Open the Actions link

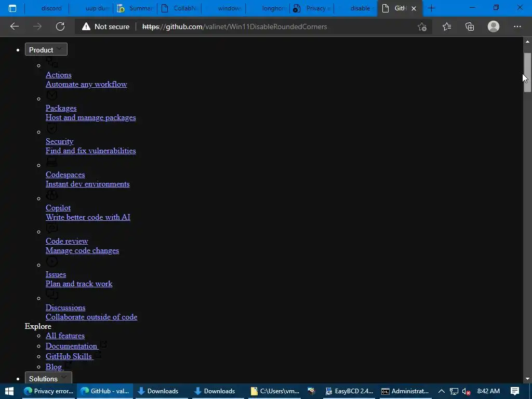[x=58, y=75]
